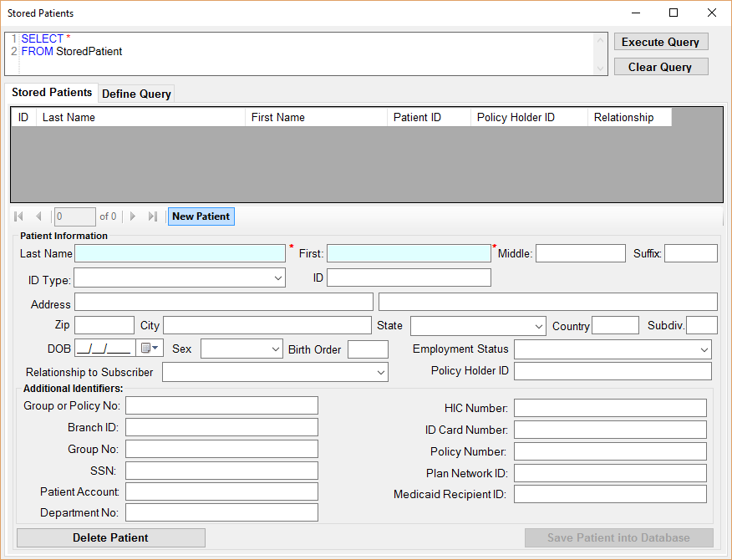Switch to the Define Query tab
This screenshot has width=732, height=560.
point(136,94)
